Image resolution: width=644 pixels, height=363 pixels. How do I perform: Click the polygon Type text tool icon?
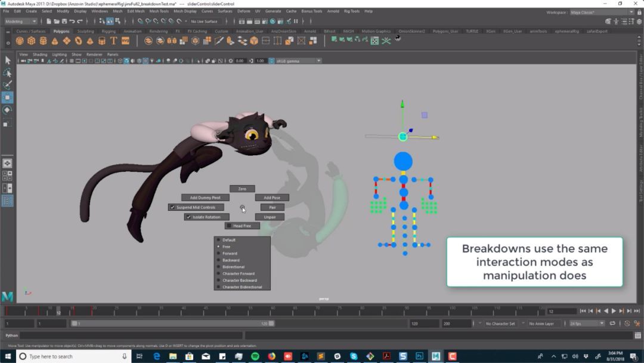pyautogui.click(x=113, y=41)
